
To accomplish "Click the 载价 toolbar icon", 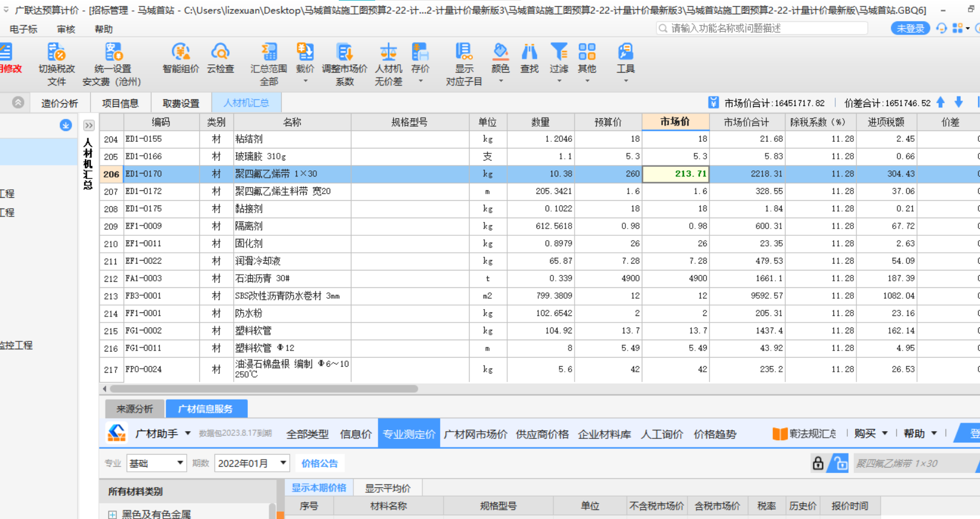I will click(305, 52).
